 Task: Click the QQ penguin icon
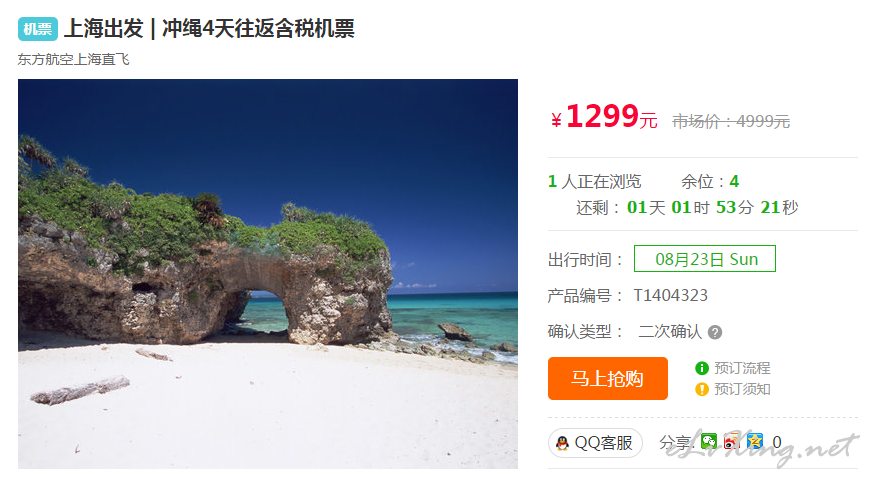562,443
